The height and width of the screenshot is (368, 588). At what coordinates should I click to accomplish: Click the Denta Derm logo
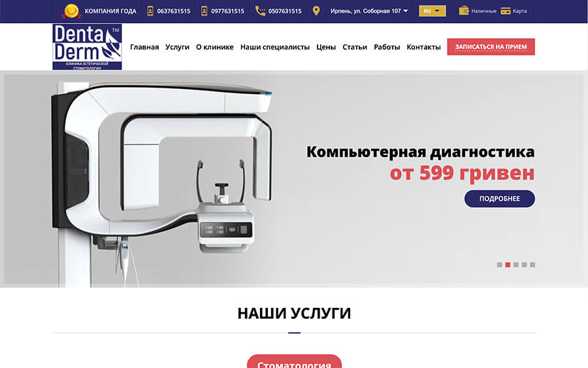click(x=87, y=47)
